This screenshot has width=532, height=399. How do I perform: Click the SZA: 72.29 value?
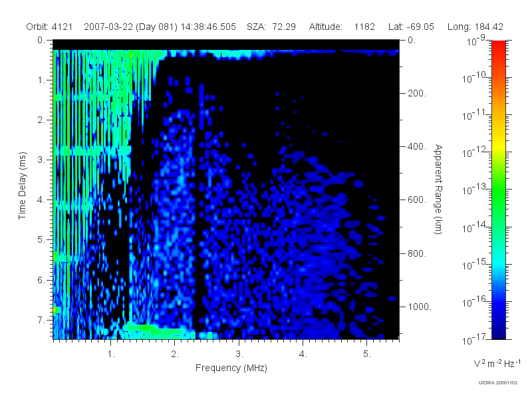[x=271, y=27]
